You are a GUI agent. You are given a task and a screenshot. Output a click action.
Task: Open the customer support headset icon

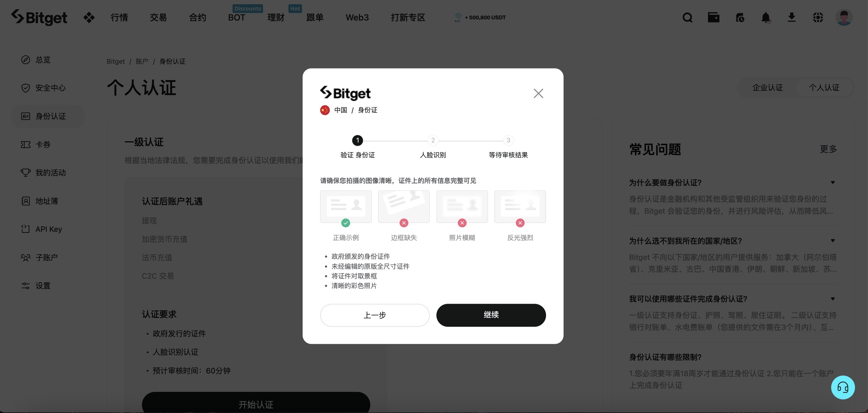(x=843, y=387)
